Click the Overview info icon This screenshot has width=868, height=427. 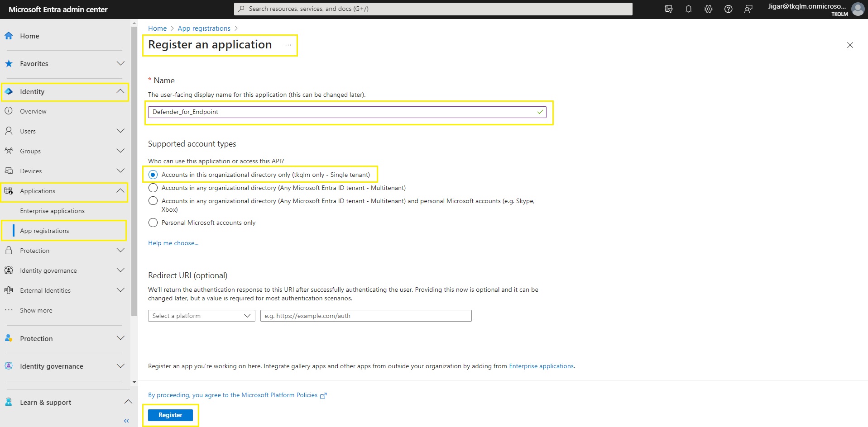click(9, 111)
